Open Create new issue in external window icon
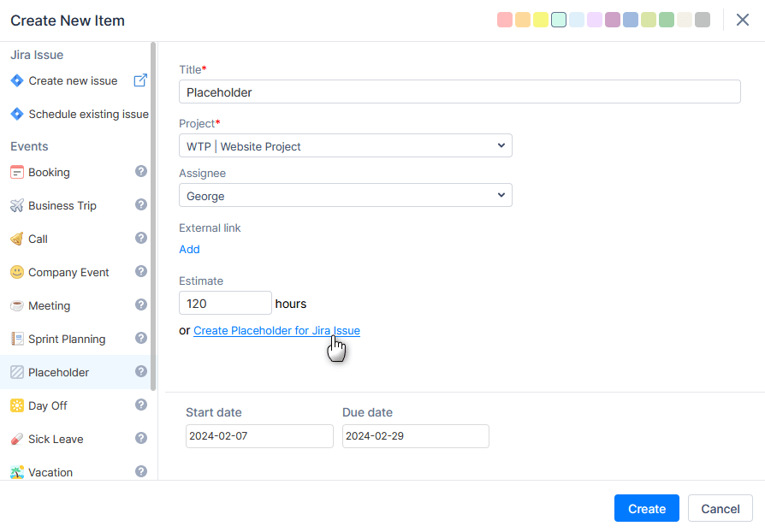The height and width of the screenshot is (532, 765). pos(139,80)
